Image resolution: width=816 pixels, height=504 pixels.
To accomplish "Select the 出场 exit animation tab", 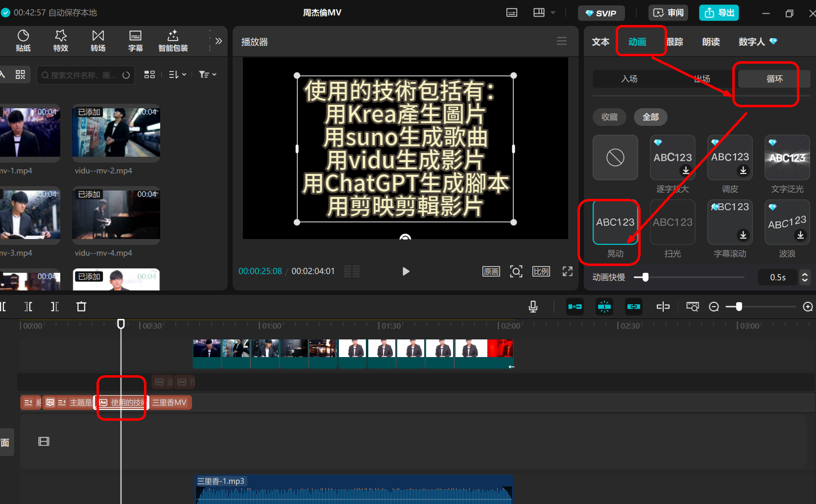I will (x=702, y=79).
